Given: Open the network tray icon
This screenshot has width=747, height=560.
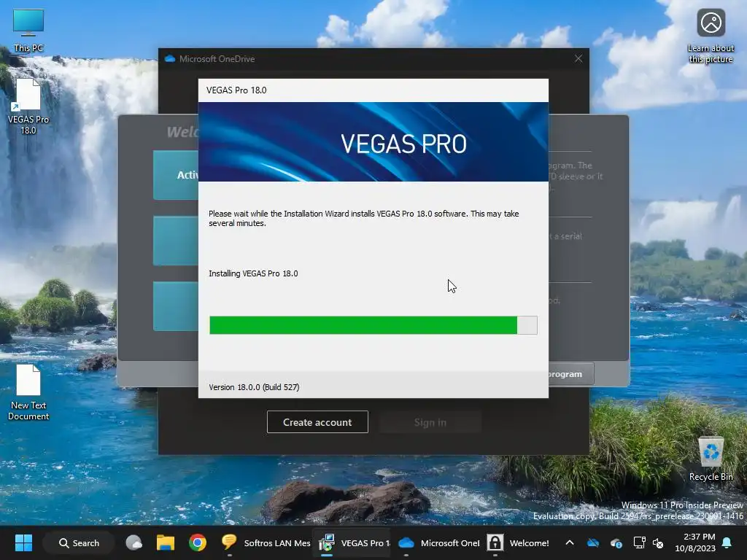Looking at the screenshot, I should click(x=639, y=542).
